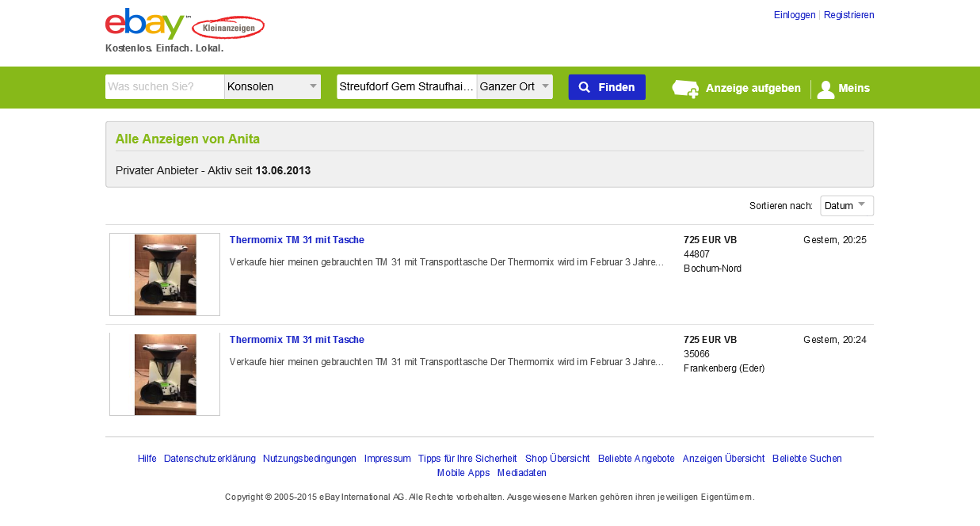Click the Anzeige aufgeben text link

point(753,88)
